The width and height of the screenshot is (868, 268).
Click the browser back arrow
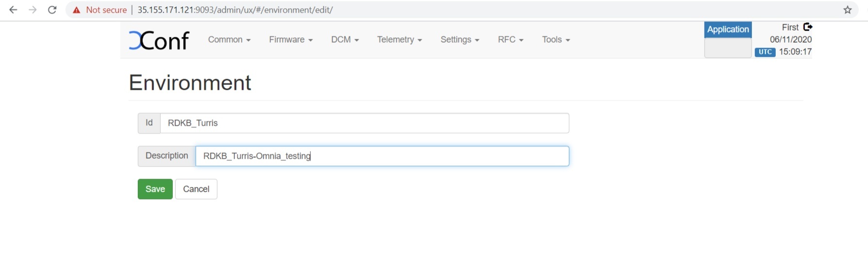[x=13, y=10]
